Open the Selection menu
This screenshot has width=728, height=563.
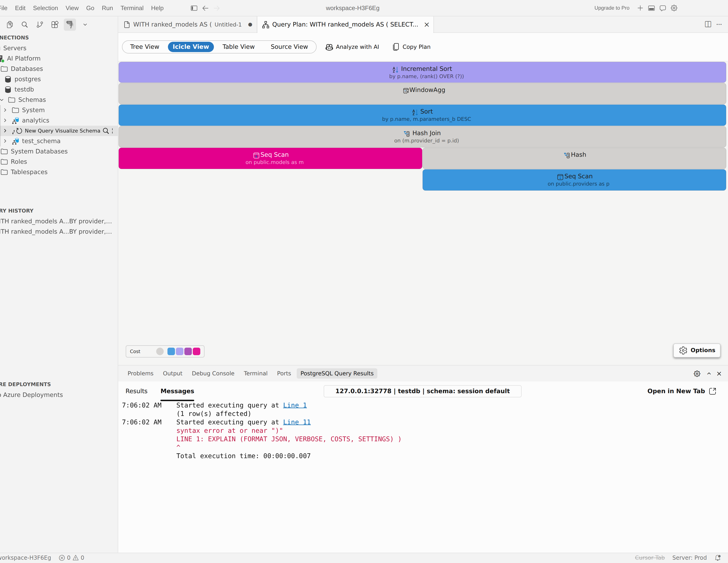click(x=45, y=8)
